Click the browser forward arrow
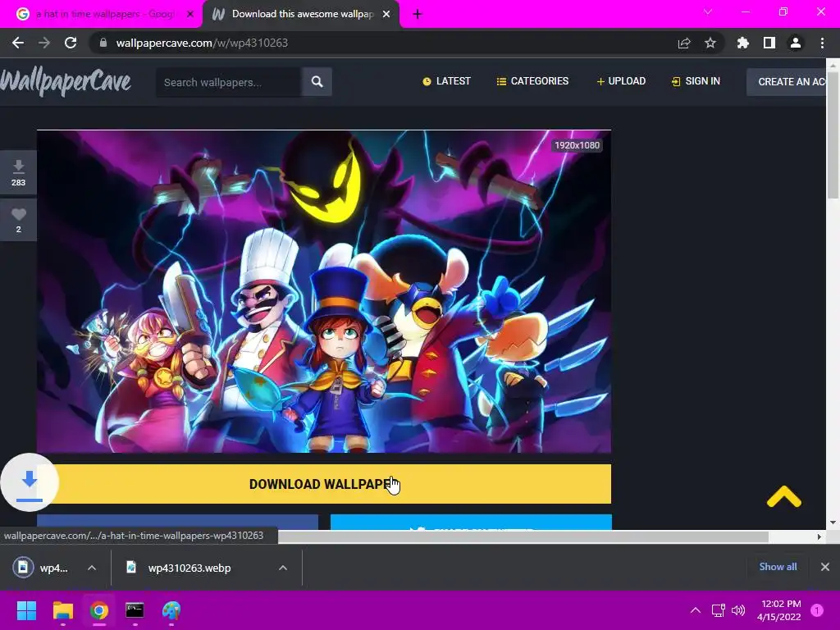Viewport: 840px width, 630px height. tap(44, 43)
